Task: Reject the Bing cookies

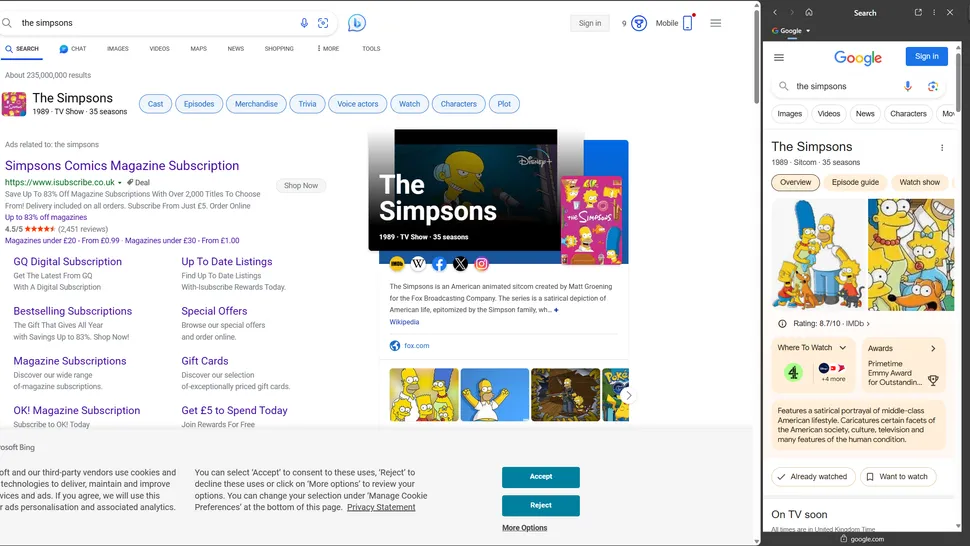Action: (x=541, y=505)
